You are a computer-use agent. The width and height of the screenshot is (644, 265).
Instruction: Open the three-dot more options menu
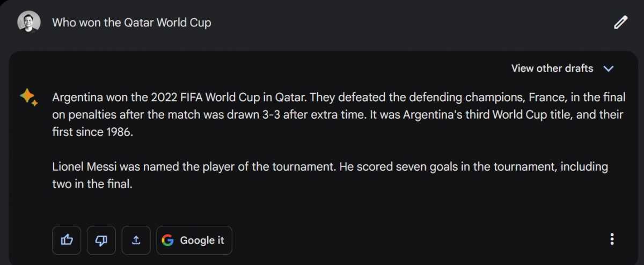[x=612, y=239]
